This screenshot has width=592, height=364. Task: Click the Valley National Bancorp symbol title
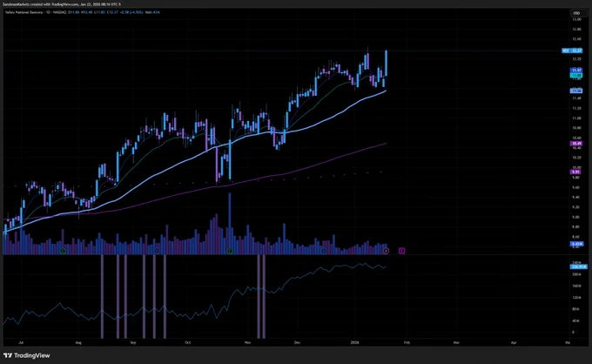point(23,12)
